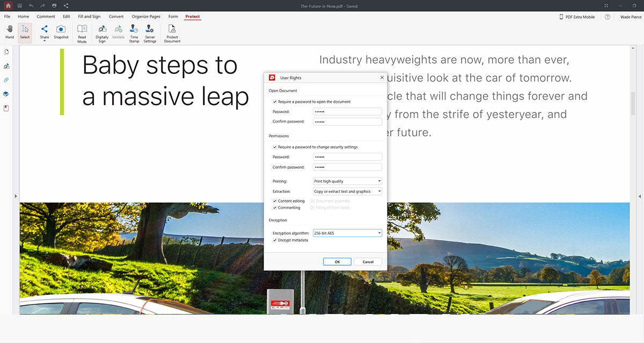Click the Snapshot camera icon
The height and width of the screenshot is (343, 644).
pos(61,30)
